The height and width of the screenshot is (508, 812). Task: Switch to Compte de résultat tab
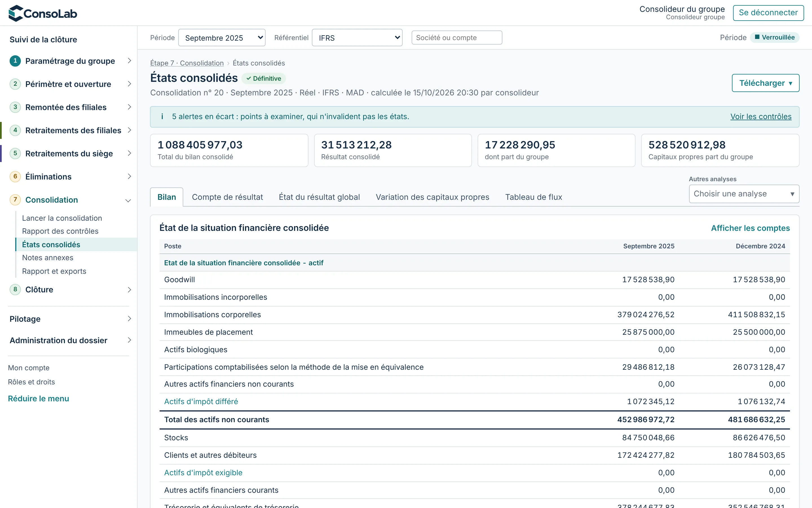tap(228, 197)
